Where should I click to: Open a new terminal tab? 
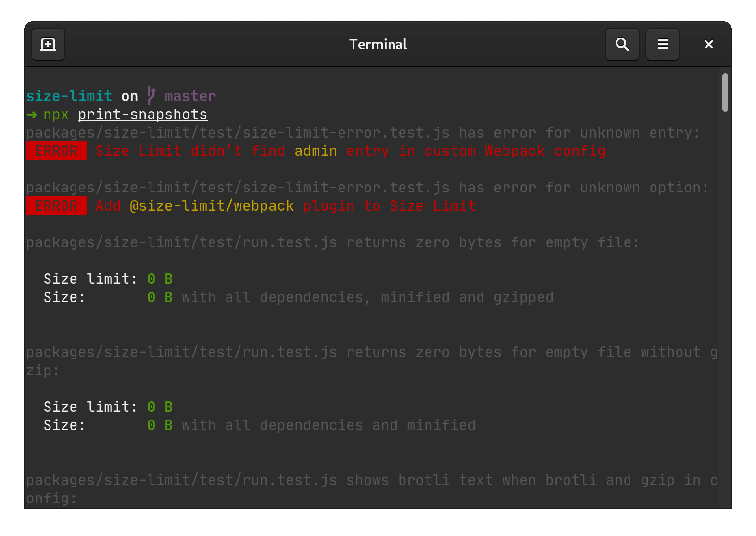[x=48, y=44]
